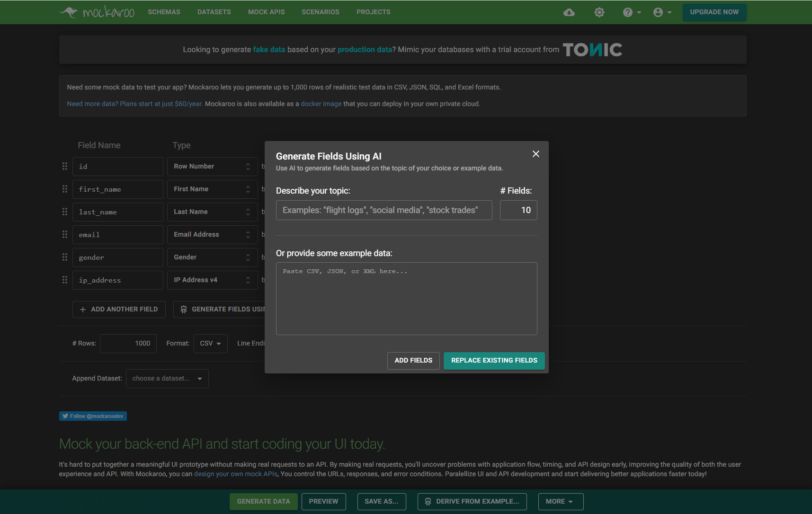Grab the drag handle for ip_address field
This screenshot has height=514, width=812.
tap(65, 280)
